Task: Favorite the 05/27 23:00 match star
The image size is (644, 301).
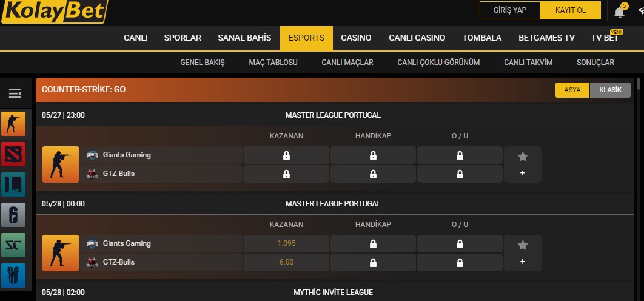Action: [523, 156]
